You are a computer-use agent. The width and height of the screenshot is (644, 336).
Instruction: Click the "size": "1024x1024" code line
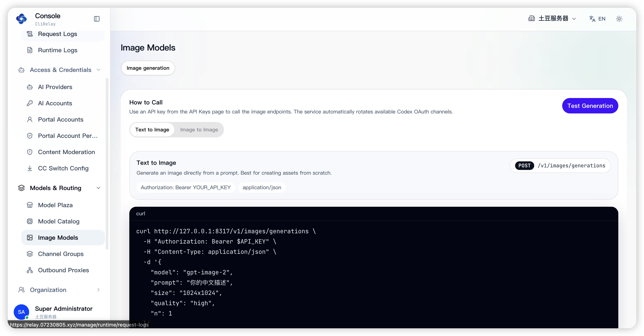(186, 293)
